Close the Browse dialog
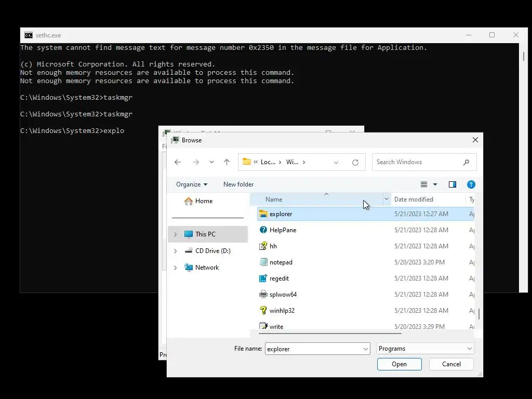The image size is (532, 399). (475, 140)
